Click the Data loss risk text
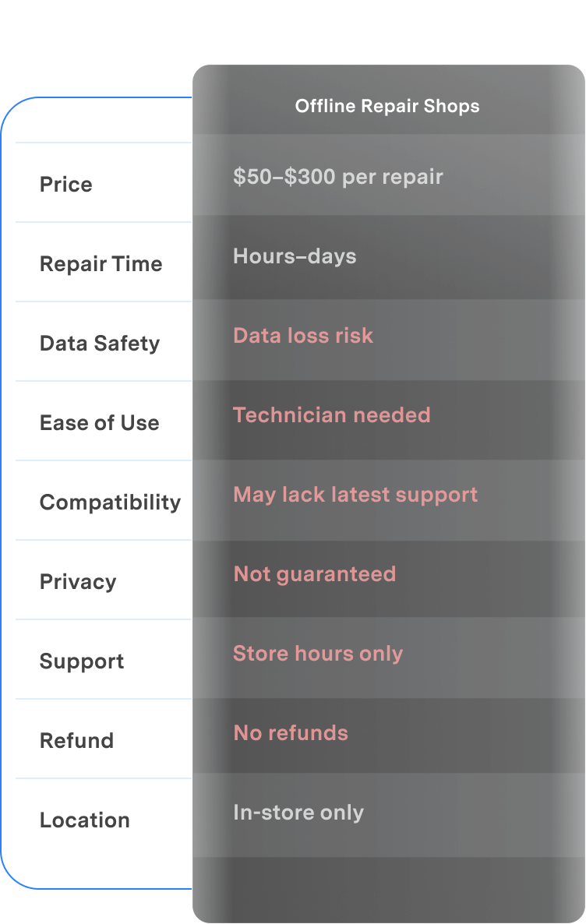 (303, 335)
